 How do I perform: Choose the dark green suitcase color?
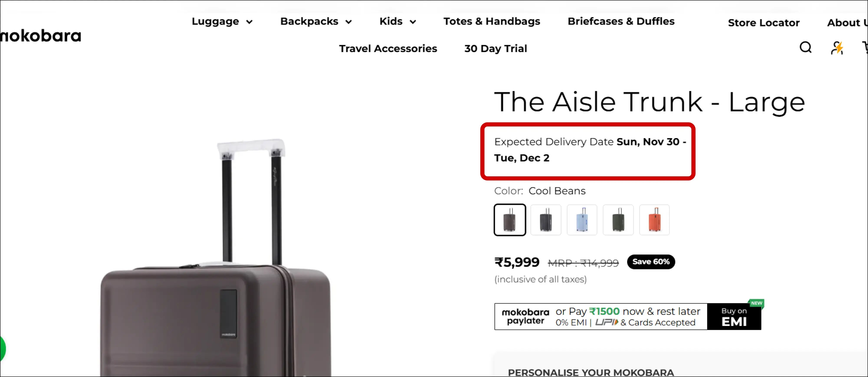pos(618,220)
